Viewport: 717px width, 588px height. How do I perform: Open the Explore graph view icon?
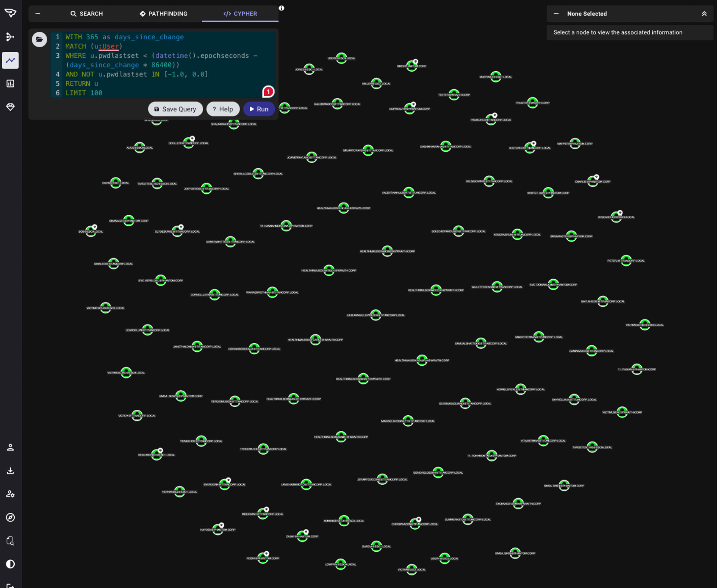coord(10,60)
